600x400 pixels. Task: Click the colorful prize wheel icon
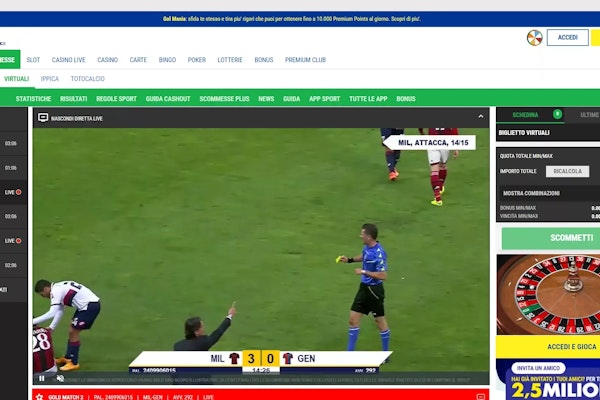pyautogui.click(x=534, y=38)
